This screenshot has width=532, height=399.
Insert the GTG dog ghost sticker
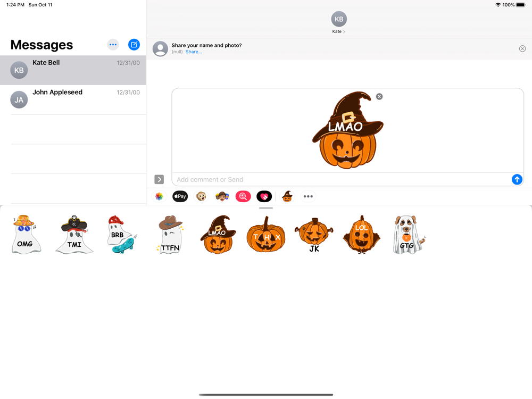point(408,235)
